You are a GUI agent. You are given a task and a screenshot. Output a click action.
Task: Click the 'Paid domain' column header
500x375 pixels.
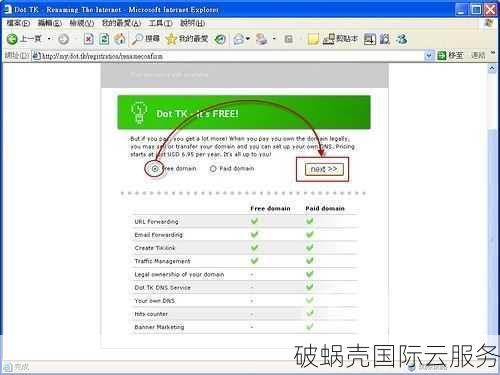point(325,209)
